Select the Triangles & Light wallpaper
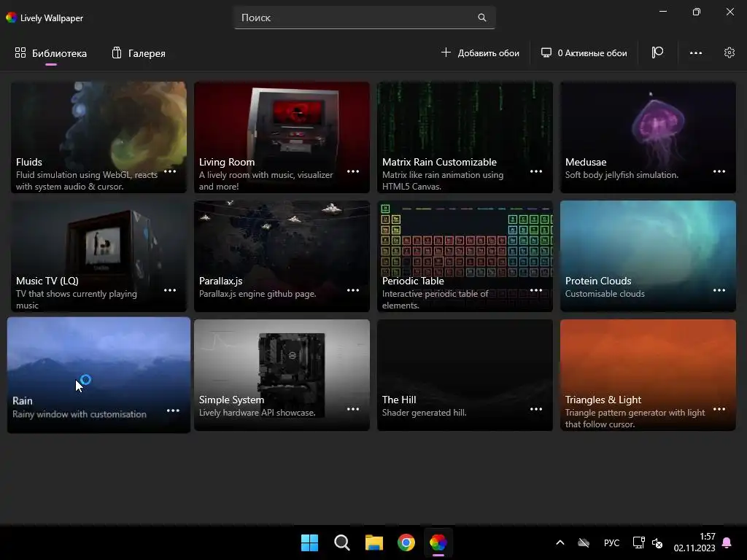The height and width of the screenshot is (560, 747). pos(648,376)
